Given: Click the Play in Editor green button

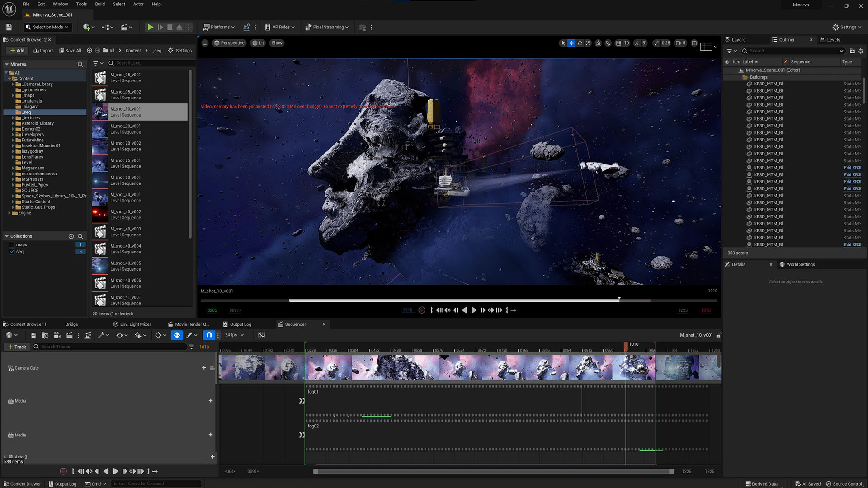Looking at the screenshot, I should (x=150, y=27).
